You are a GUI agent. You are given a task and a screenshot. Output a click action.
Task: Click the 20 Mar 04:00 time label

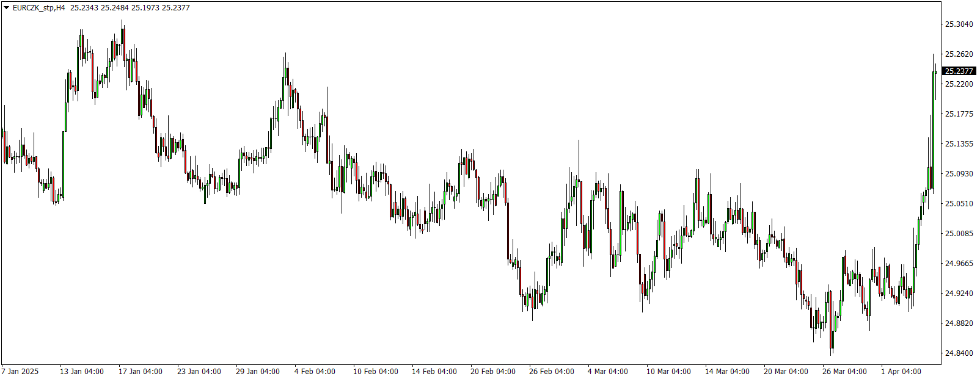[786, 372]
